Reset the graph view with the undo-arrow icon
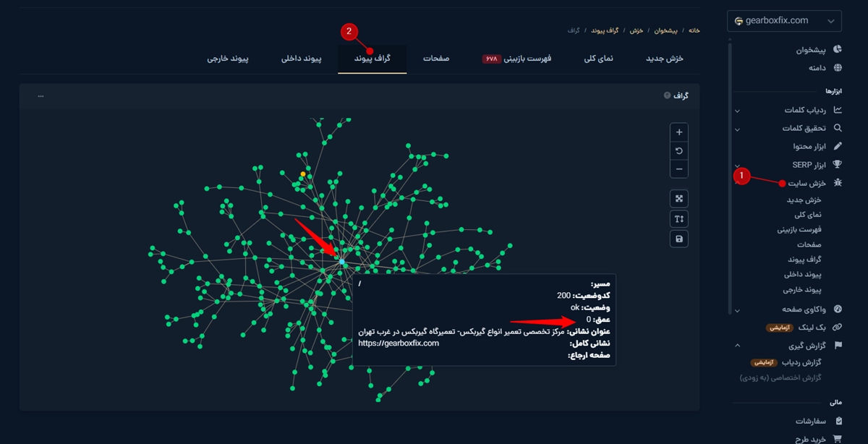The height and width of the screenshot is (444, 868). (x=678, y=150)
